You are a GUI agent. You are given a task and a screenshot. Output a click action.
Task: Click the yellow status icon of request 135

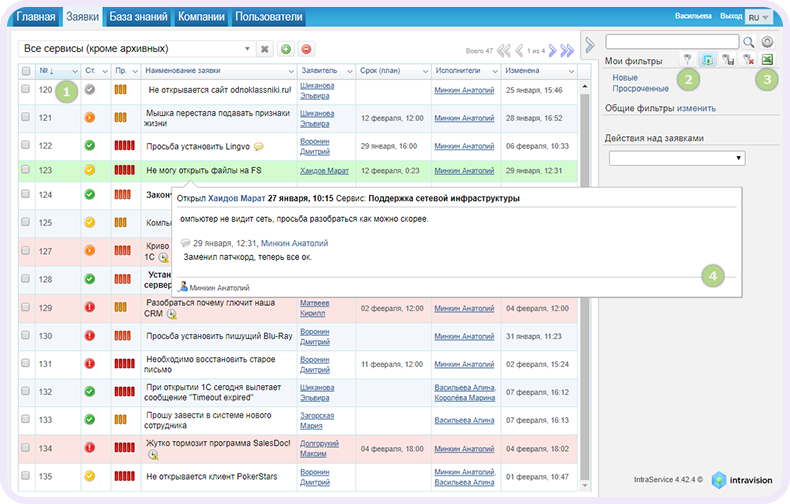pos(90,476)
